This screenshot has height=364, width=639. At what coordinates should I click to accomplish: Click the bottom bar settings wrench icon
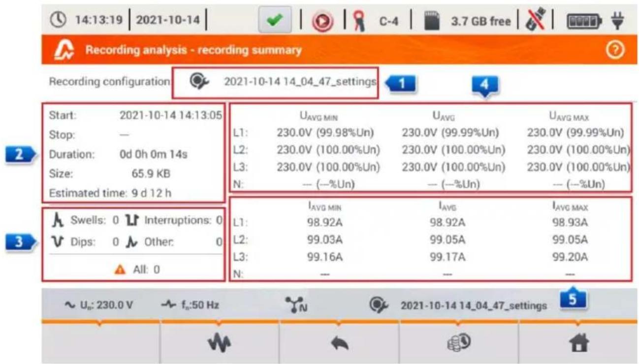tap(379, 305)
